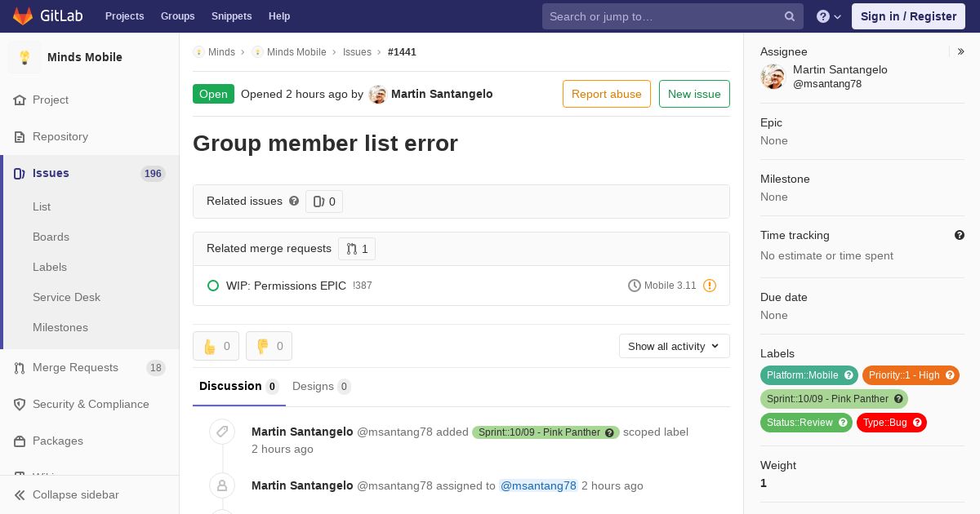The height and width of the screenshot is (514, 980).
Task: Open Show all activity dropdown
Action: (675, 346)
